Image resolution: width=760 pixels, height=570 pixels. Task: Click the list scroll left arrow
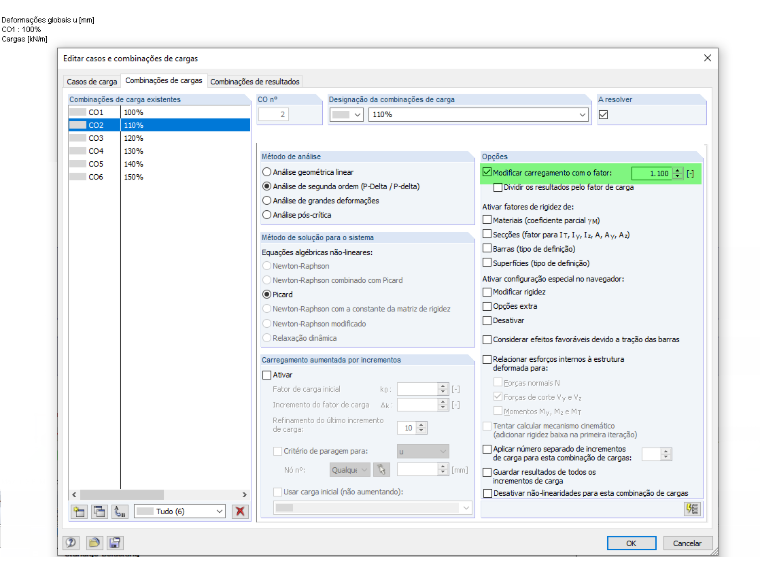coord(74,495)
